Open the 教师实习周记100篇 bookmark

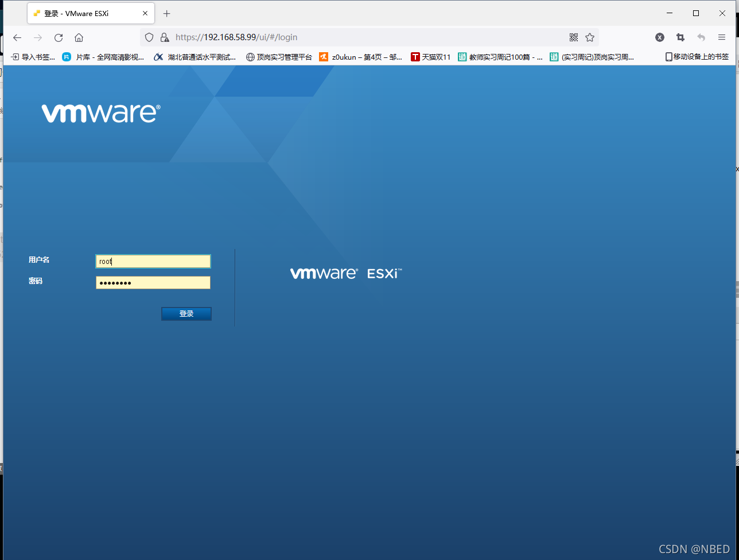pyautogui.click(x=500, y=57)
